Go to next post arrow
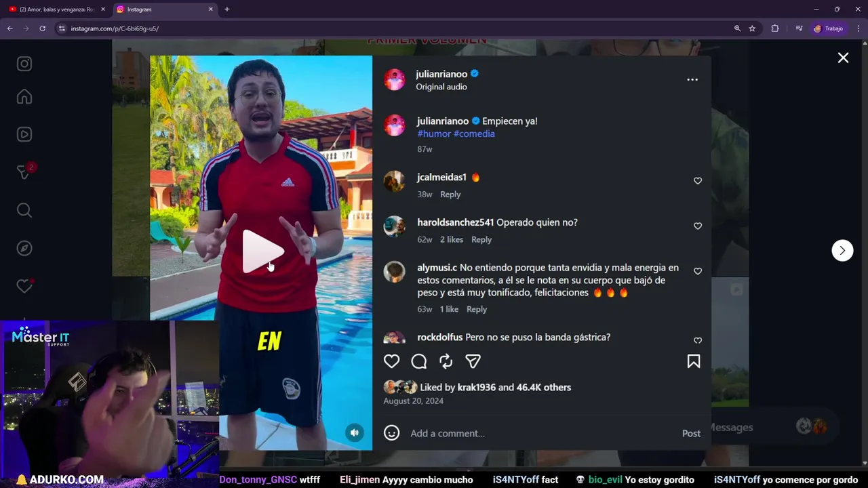 pyautogui.click(x=842, y=251)
